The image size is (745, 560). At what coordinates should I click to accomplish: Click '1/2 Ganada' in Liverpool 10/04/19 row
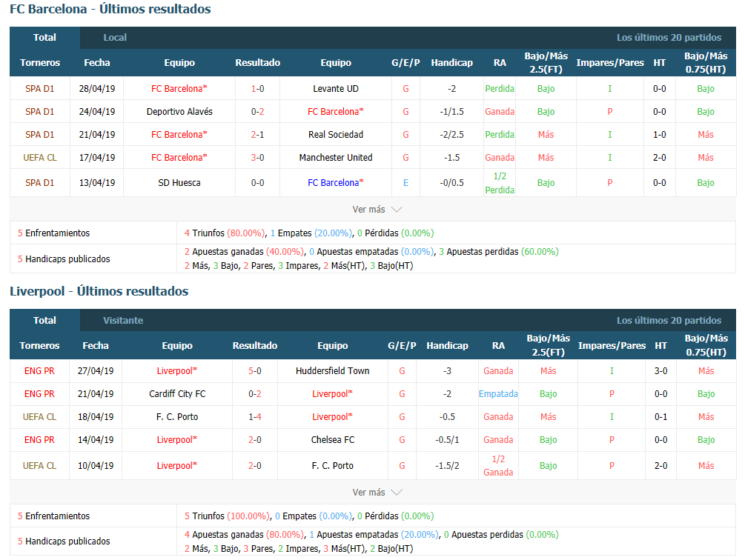[498, 466]
